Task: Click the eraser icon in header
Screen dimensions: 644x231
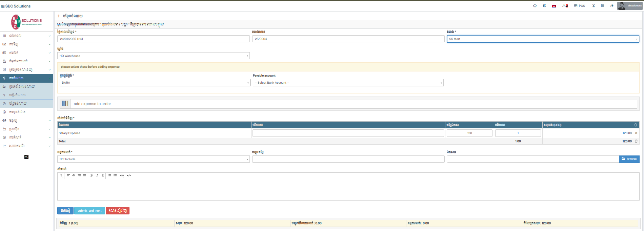Action: [x=612, y=6]
